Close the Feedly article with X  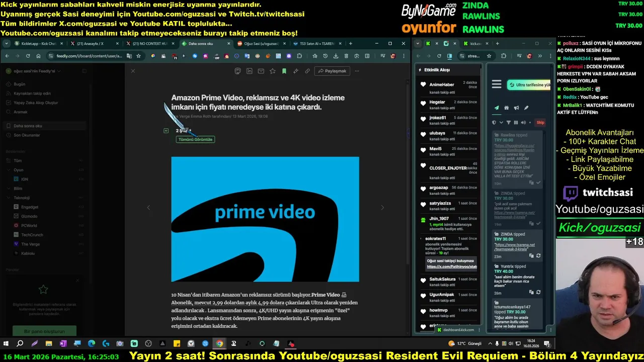point(133,71)
